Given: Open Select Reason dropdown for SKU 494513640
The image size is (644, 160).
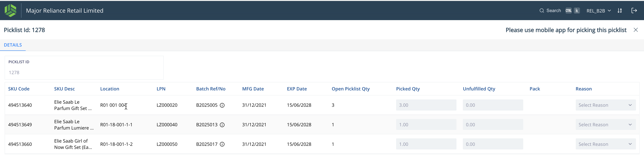Looking at the screenshot, I should [x=605, y=105].
